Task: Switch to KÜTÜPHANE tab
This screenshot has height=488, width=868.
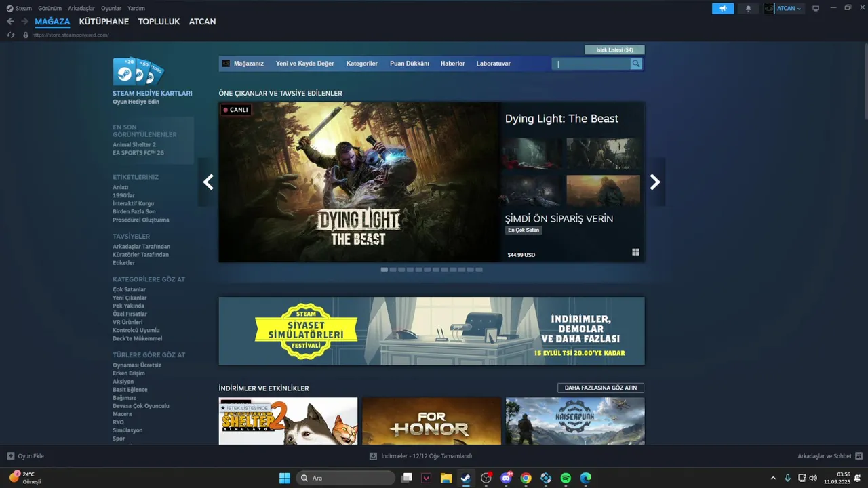Action: tap(104, 22)
